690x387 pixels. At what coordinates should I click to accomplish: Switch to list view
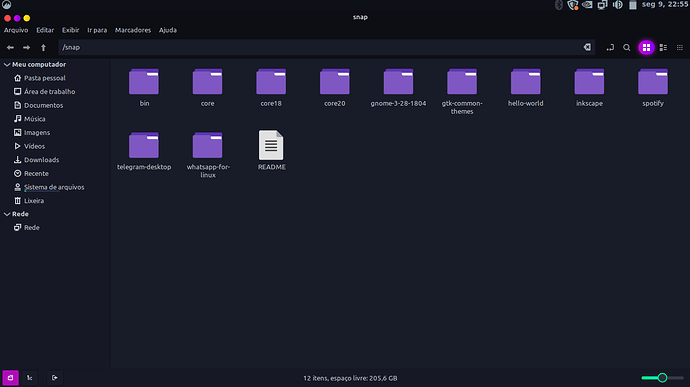tap(663, 48)
